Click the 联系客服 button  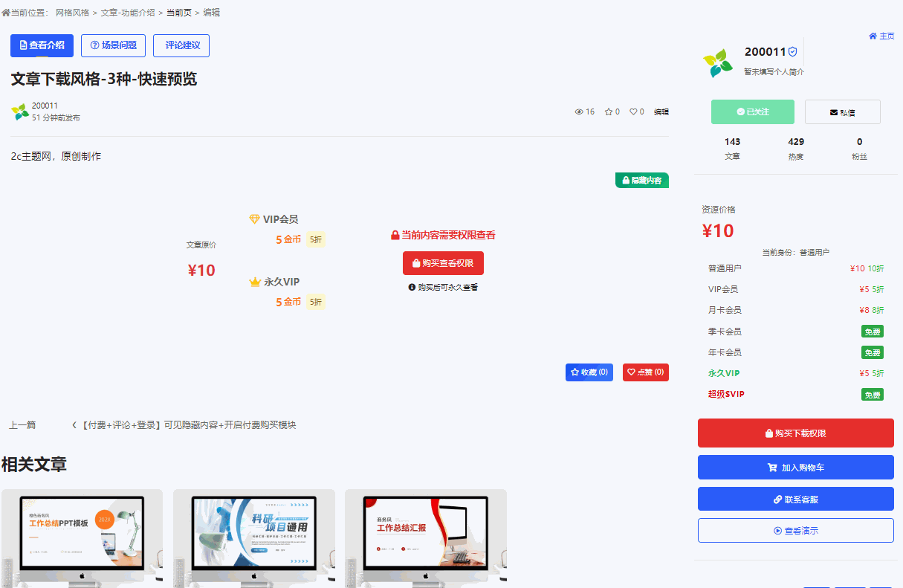pyautogui.click(x=796, y=500)
